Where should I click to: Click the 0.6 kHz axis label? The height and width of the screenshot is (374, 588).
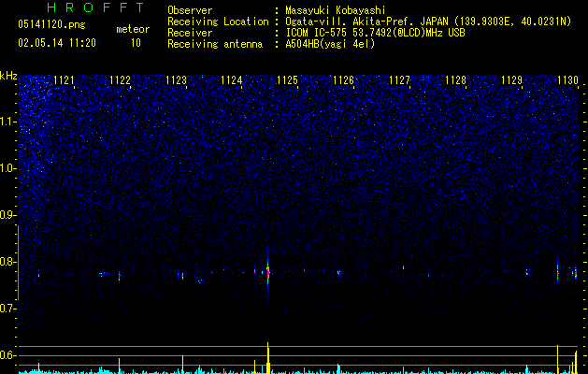pyautogui.click(x=8, y=355)
